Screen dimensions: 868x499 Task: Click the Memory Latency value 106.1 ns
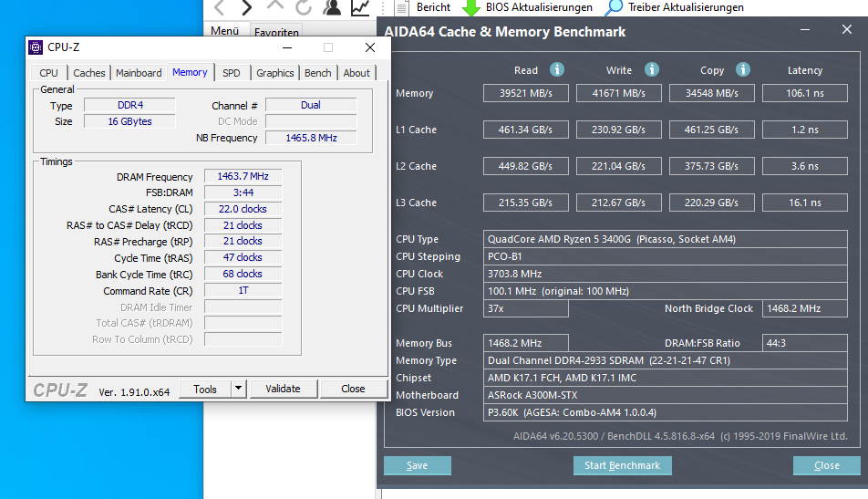(x=805, y=93)
